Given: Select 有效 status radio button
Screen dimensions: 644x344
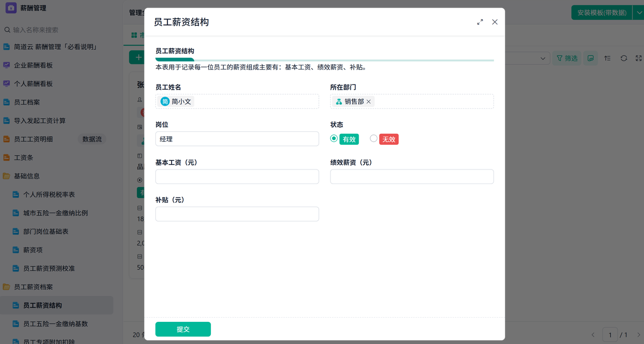Looking at the screenshot, I should click(x=334, y=138).
